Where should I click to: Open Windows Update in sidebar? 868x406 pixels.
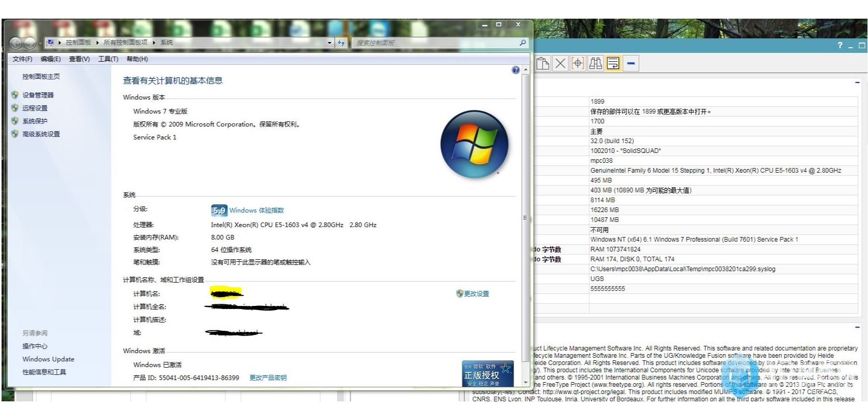coord(48,359)
